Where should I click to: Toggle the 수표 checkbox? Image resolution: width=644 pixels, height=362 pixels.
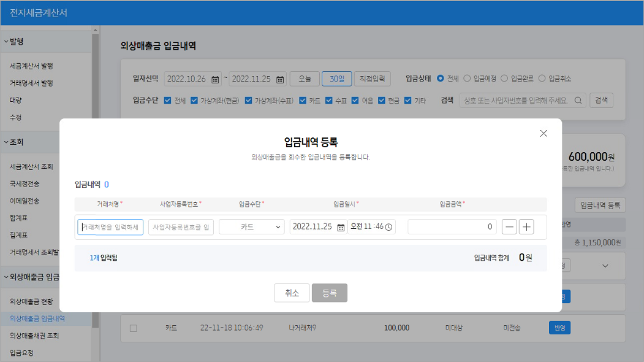[329, 101]
